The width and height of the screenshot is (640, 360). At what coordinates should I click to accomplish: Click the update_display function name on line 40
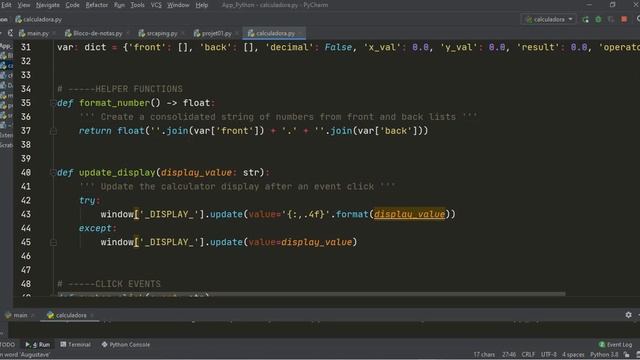pyautogui.click(x=118, y=173)
